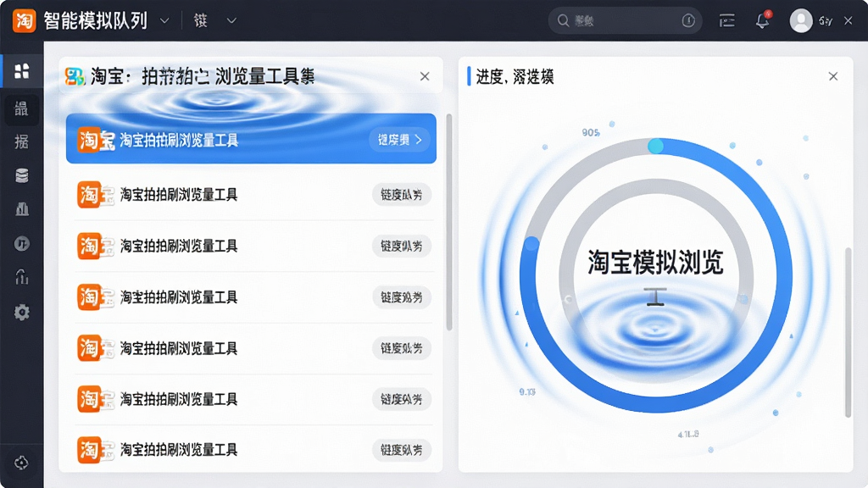Viewport: 868px width, 488px height.
Task: Select the second 淘宝拍拍刷浏览量工具 row in list
Action: tap(253, 195)
